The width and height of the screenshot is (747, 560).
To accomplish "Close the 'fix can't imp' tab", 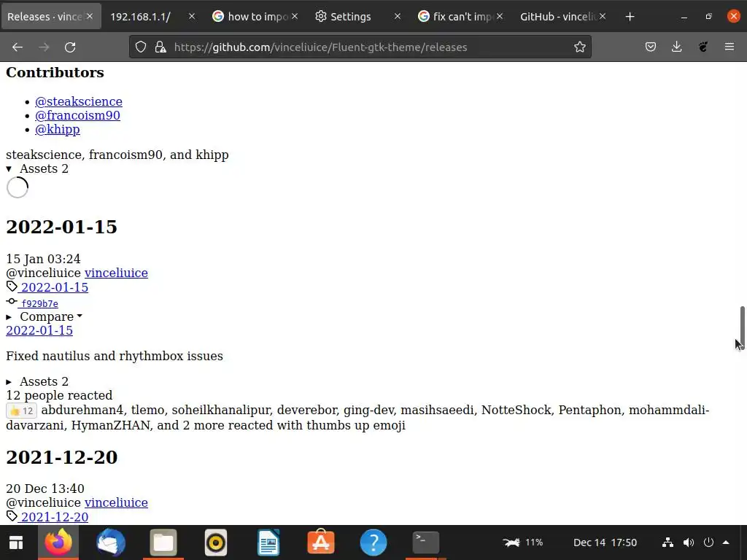I will pos(499,16).
